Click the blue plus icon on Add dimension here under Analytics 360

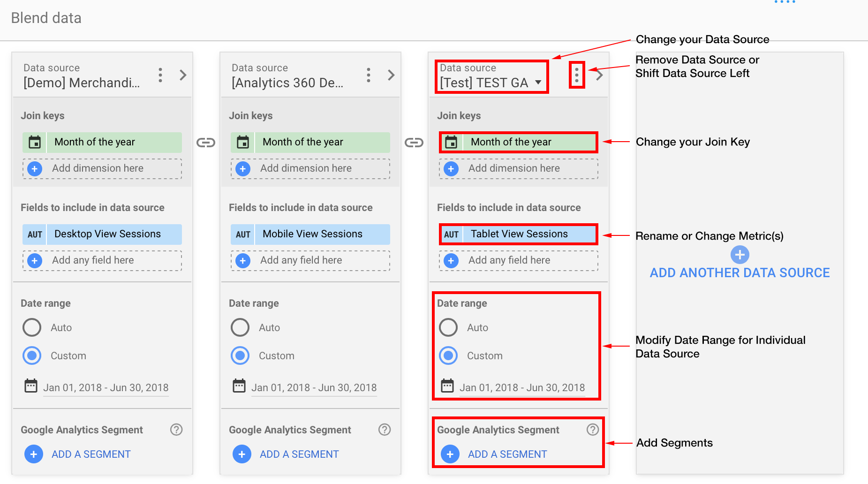242,168
